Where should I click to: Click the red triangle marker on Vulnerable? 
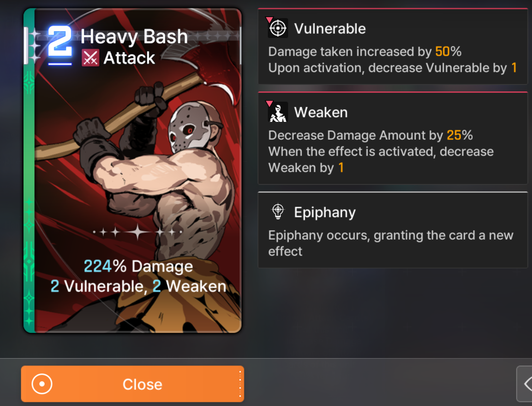coord(270,20)
